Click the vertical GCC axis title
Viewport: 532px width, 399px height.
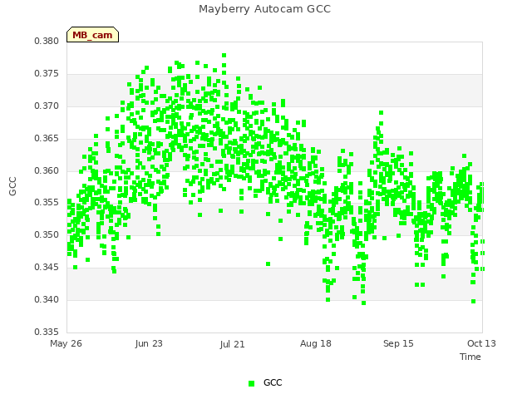12,186
